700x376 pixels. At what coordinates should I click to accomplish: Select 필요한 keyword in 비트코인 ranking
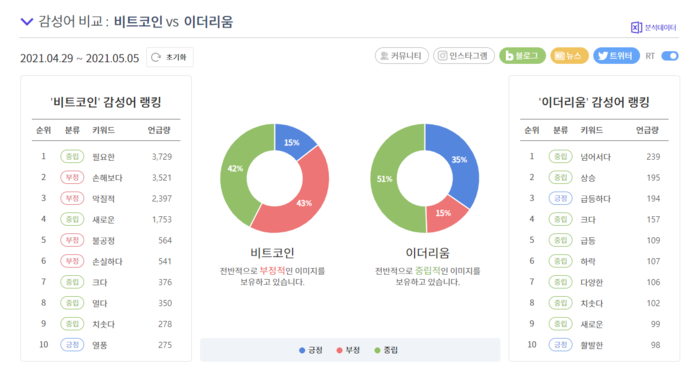pyautogui.click(x=103, y=157)
